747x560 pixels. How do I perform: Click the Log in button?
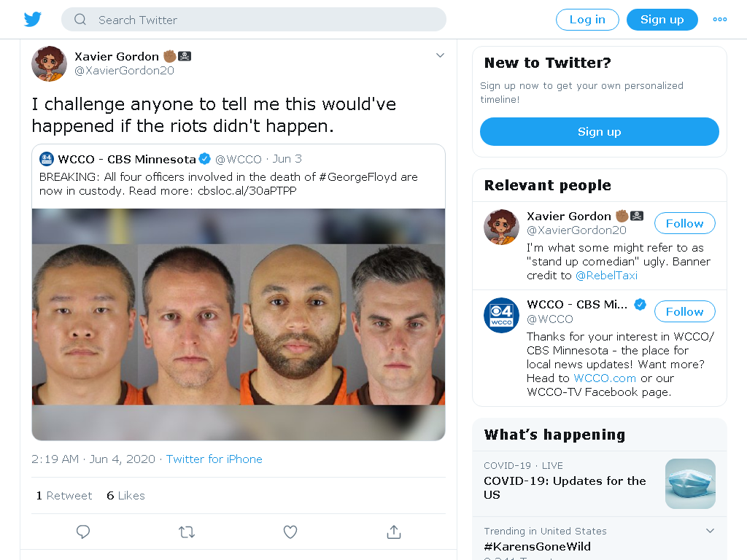click(587, 20)
